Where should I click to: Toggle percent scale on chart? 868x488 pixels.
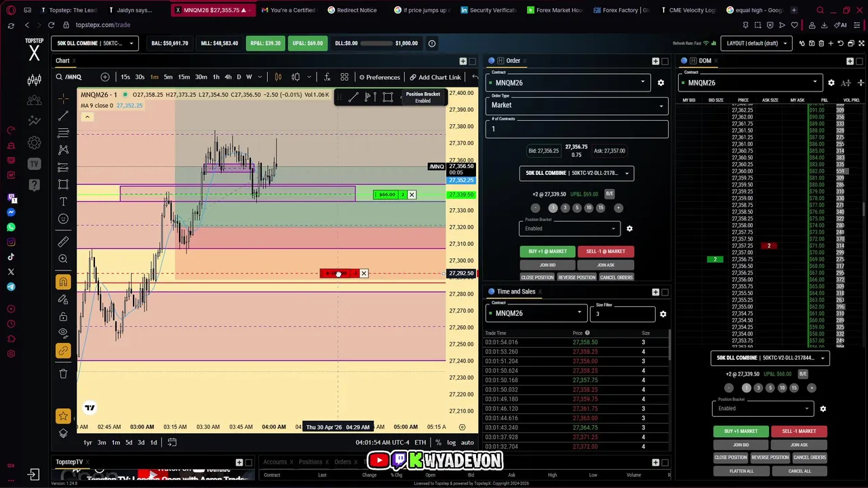pyautogui.click(x=438, y=443)
